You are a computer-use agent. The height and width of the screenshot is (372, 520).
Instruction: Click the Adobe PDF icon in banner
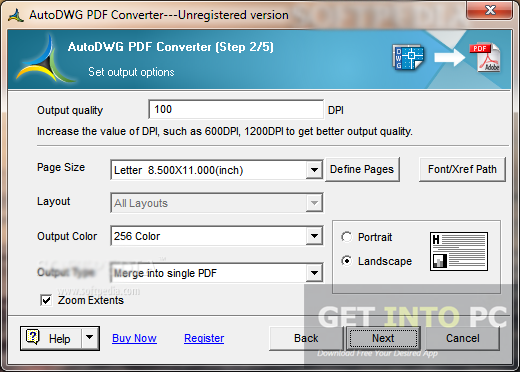coord(485,57)
